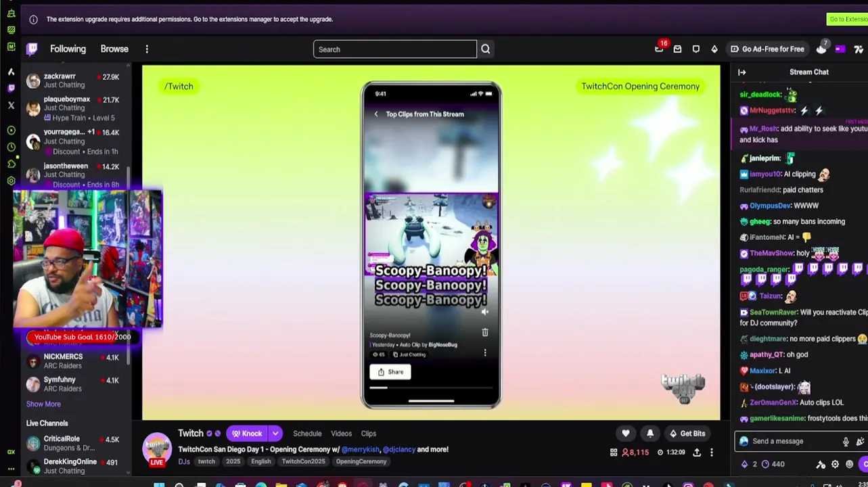The image size is (868, 487).
Task: Open the moderation tools icon beside chat gear
Action: [x=821, y=464]
